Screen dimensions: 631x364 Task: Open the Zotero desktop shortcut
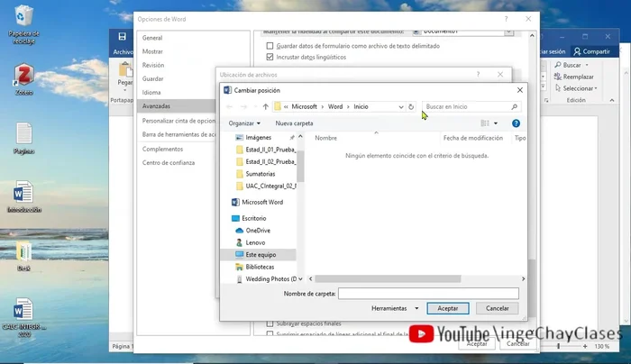tap(23, 78)
